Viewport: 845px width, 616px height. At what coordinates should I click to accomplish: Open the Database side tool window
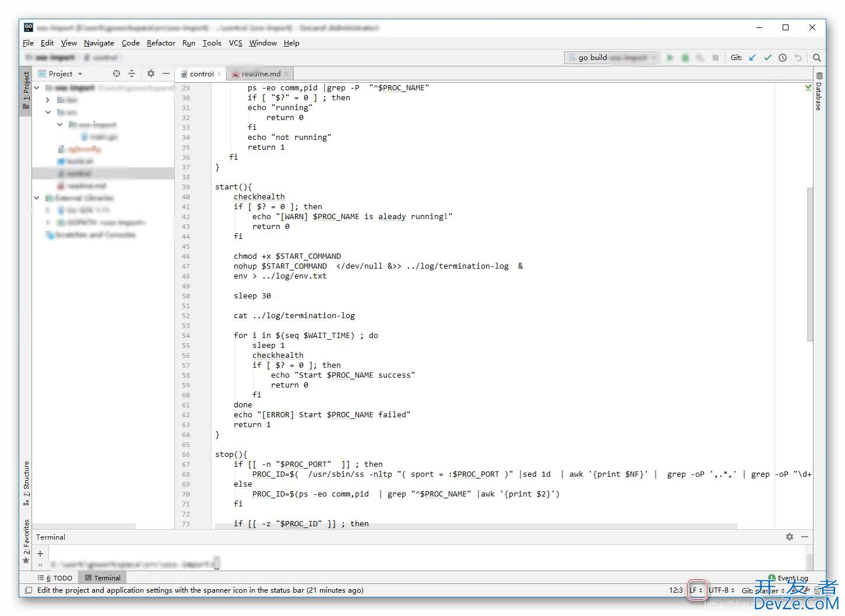[819, 92]
